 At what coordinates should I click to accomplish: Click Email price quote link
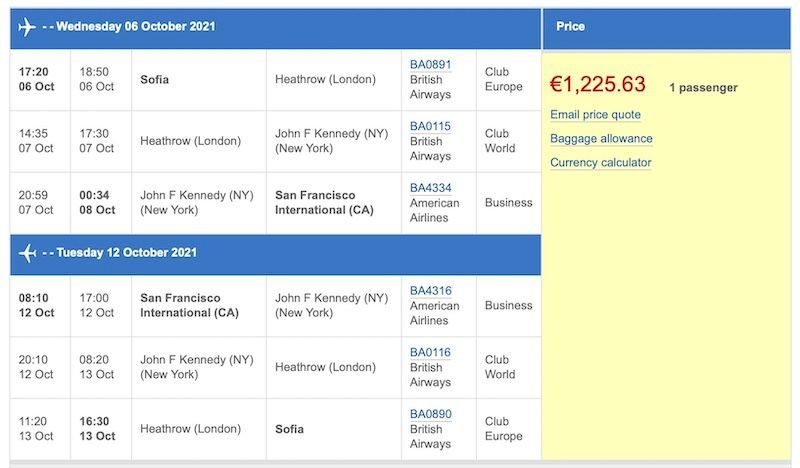595,115
